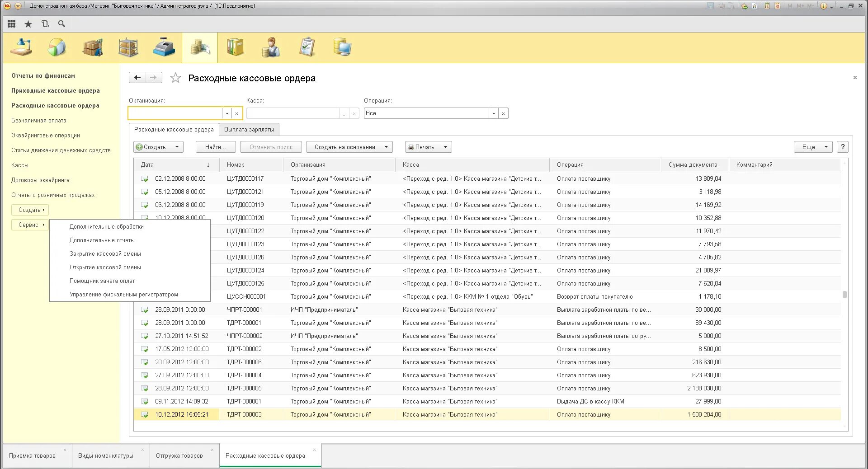
Task: Open the Печать dropdown button
Action: click(x=429, y=147)
